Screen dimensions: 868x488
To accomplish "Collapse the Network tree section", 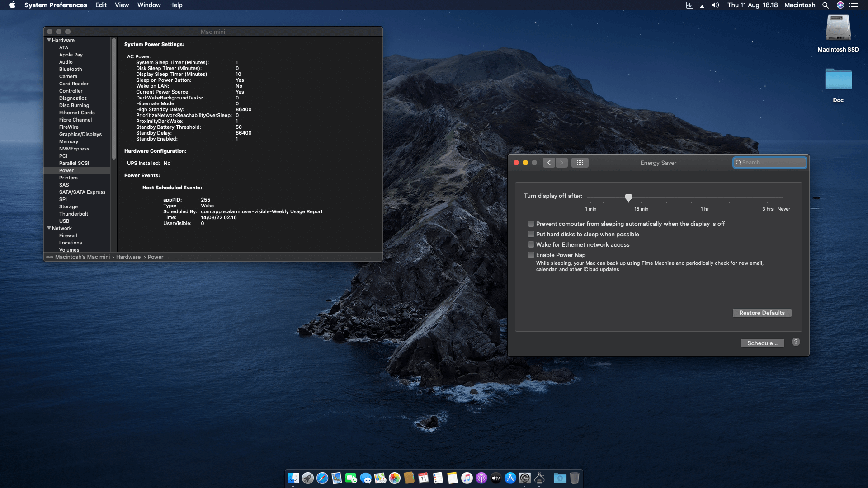I will [49, 228].
